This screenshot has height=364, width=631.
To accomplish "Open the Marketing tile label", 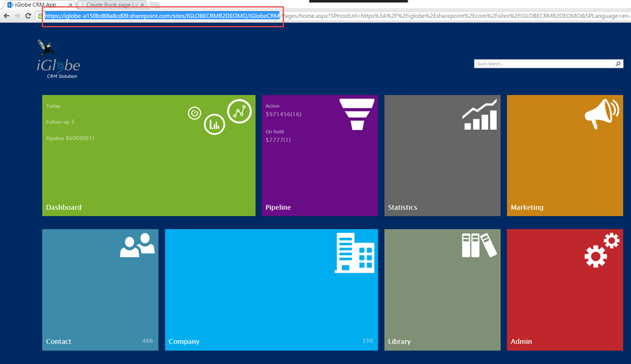I will (x=527, y=207).
